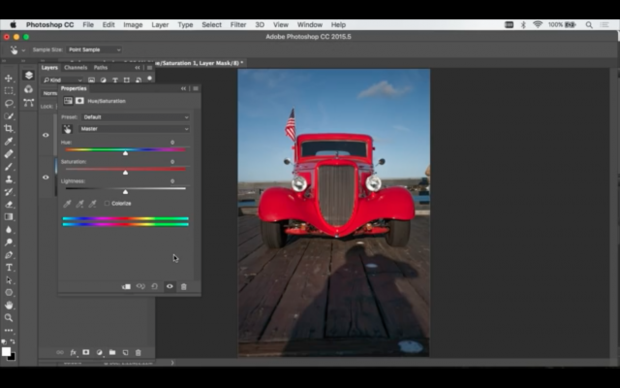
Task: Select the Eyedropper tool in toolbar
Action: [x=8, y=141]
